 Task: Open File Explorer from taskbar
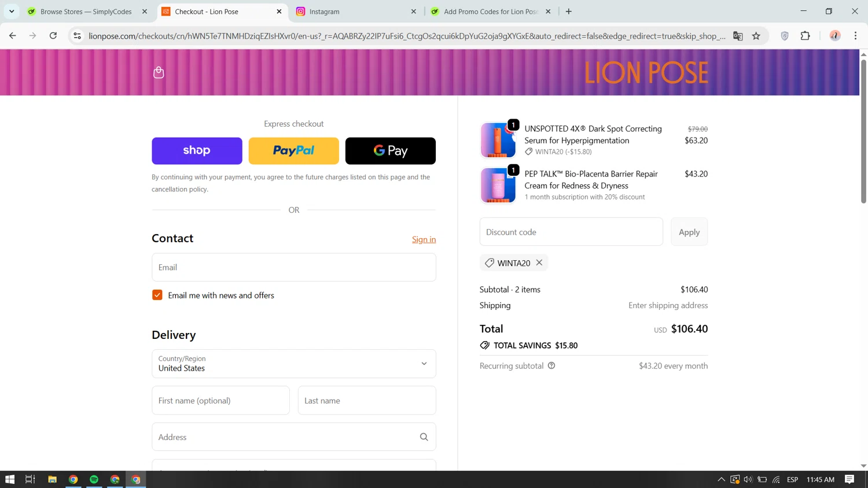52,479
